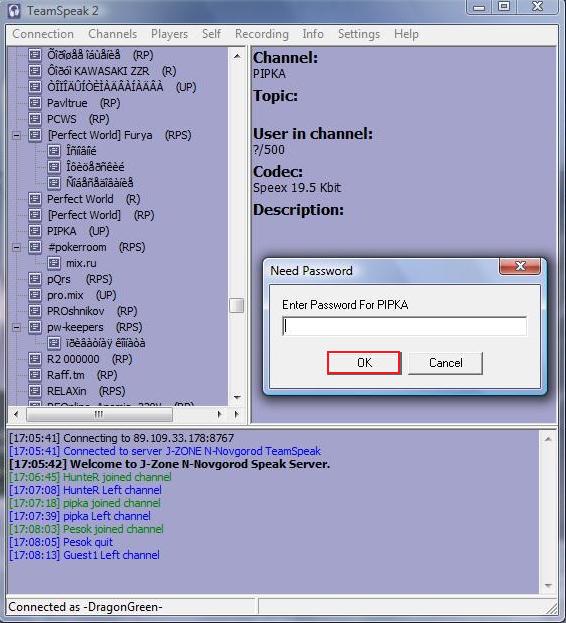This screenshot has height=623, width=566.
Task: Click the channel list scroll down arrow
Action: (x=237, y=397)
